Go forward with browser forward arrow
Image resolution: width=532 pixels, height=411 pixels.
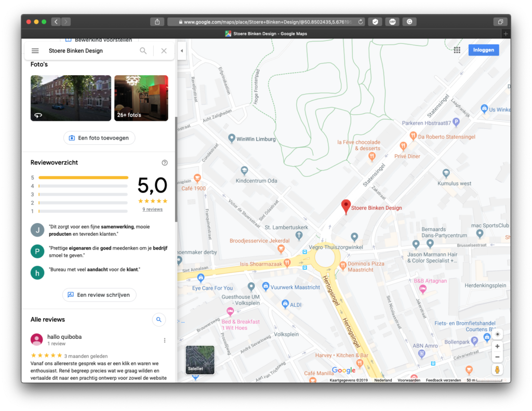(66, 22)
